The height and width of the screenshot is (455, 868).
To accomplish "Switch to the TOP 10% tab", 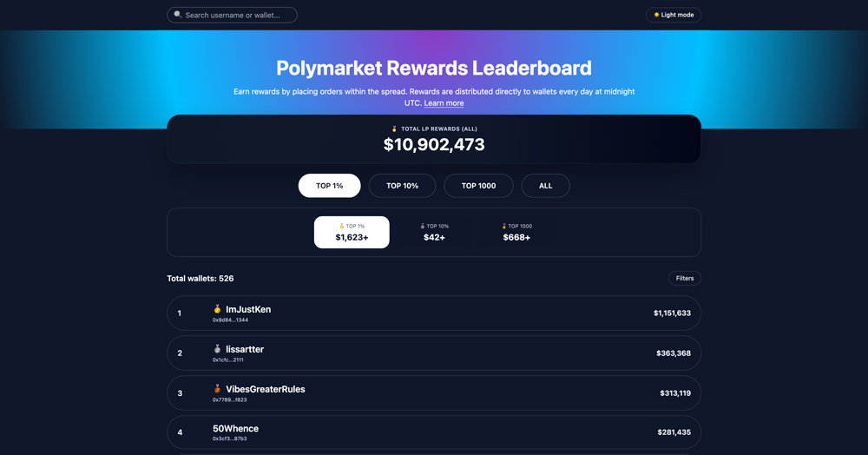I will point(403,186).
